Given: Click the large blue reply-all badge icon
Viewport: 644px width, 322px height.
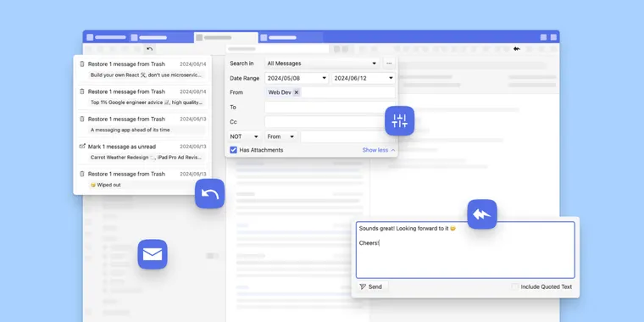Looking at the screenshot, I should pos(482,214).
